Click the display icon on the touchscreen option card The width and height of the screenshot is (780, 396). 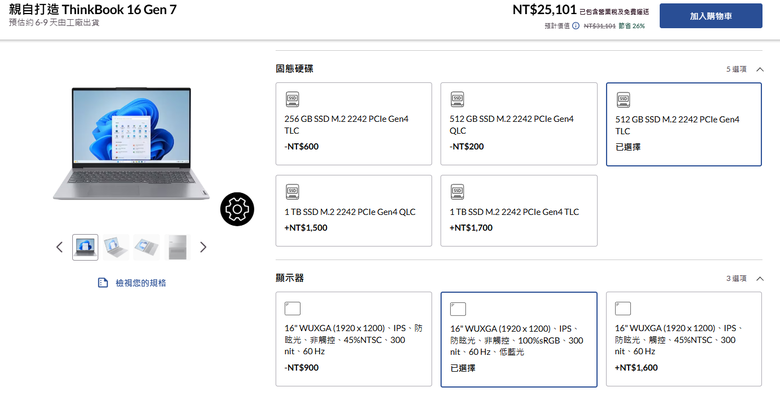(623, 308)
